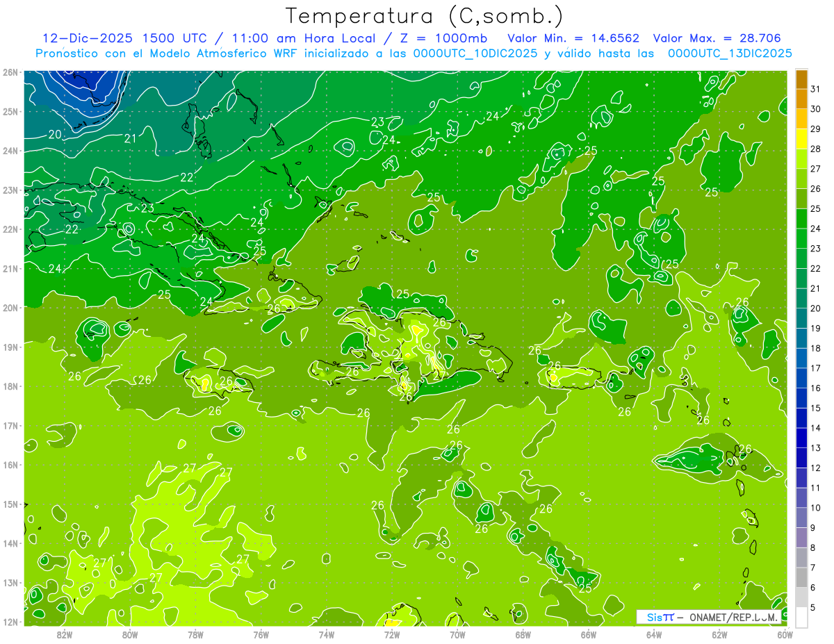The image size is (834, 644).
Task: Click the 72W longitude label
Action: click(392, 635)
